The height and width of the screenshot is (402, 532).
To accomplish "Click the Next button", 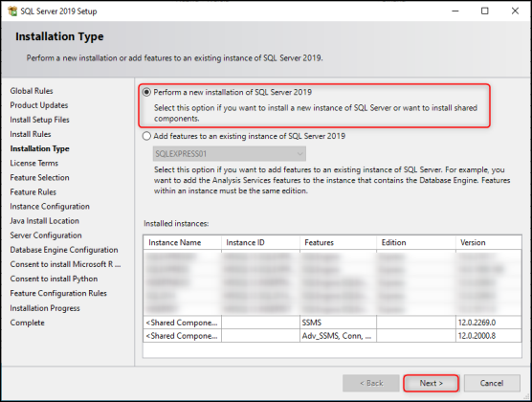I will coord(431,383).
